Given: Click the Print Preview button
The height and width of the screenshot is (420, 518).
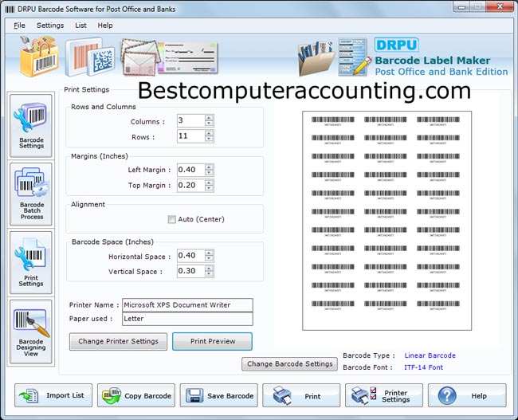Looking at the screenshot, I should point(213,341).
